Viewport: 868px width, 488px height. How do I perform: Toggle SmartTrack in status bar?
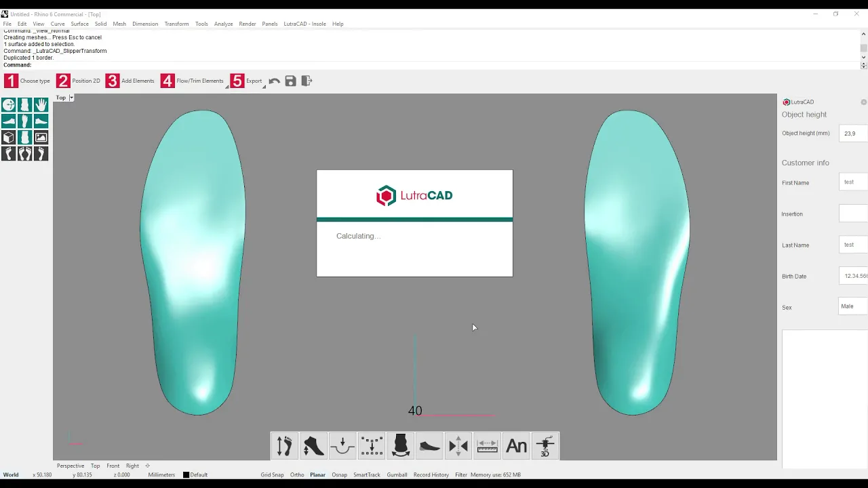click(x=367, y=474)
